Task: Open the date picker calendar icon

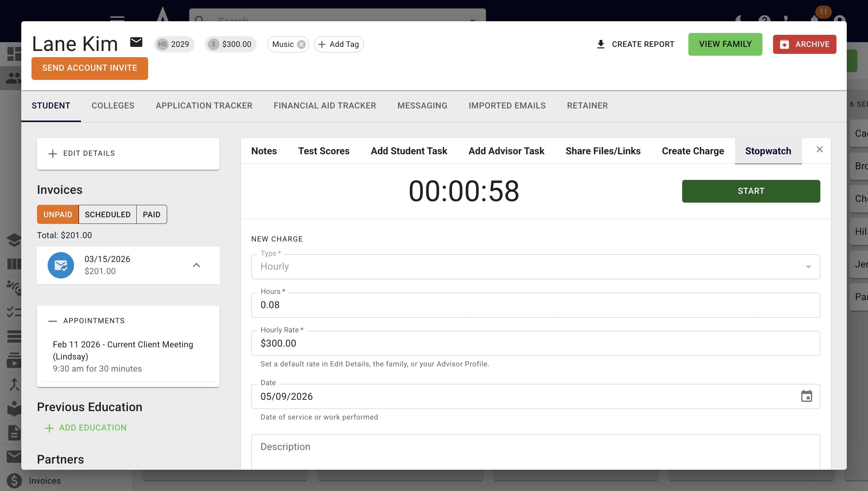Action: [x=806, y=396]
